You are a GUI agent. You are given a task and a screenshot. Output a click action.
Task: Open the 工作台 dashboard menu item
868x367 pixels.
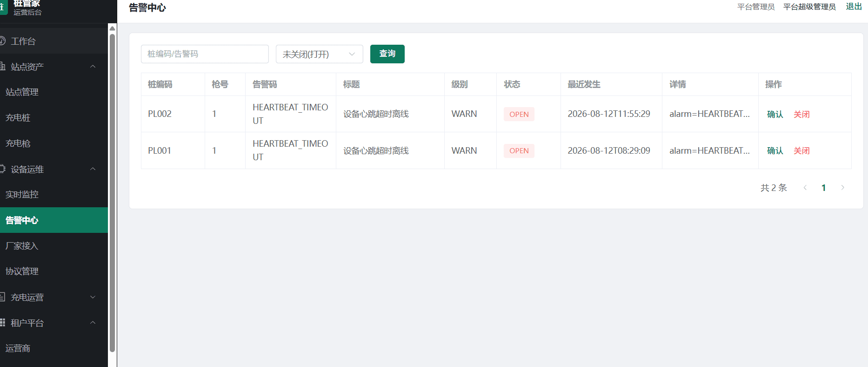[54, 41]
